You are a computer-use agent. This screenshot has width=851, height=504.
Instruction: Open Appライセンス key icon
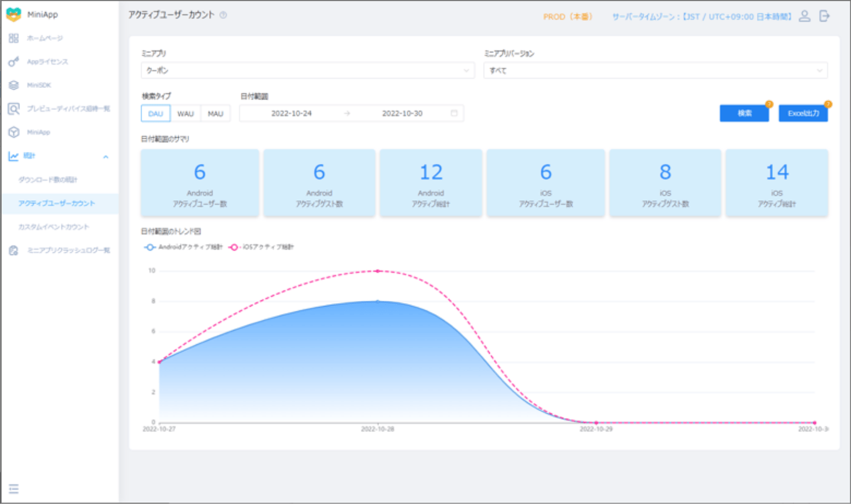click(14, 61)
